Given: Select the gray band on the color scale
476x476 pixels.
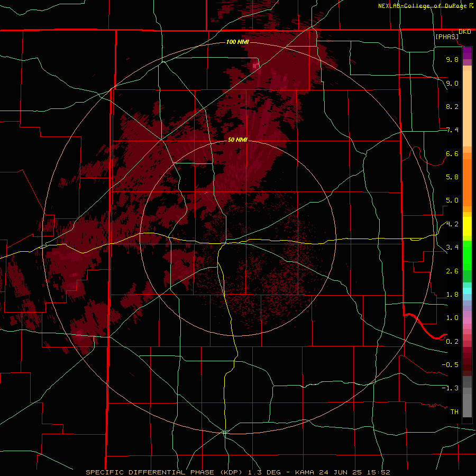Looking at the screenshot, I should click(467, 397).
